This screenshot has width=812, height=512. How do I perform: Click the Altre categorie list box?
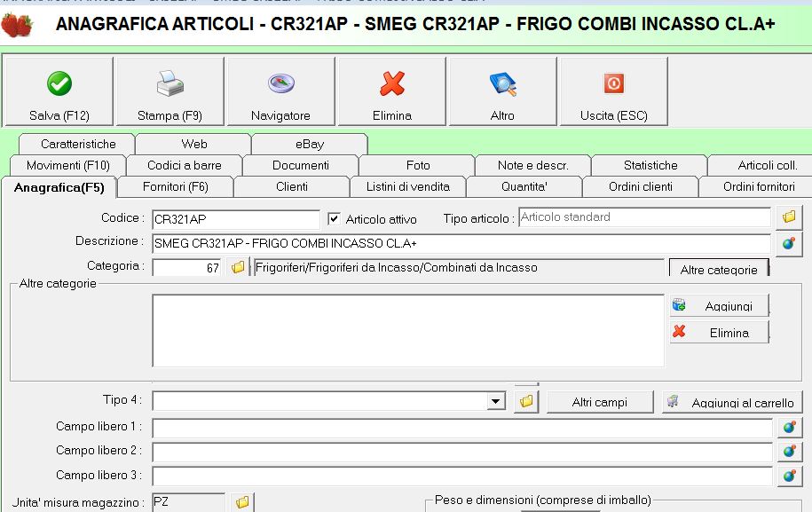coord(408,330)
